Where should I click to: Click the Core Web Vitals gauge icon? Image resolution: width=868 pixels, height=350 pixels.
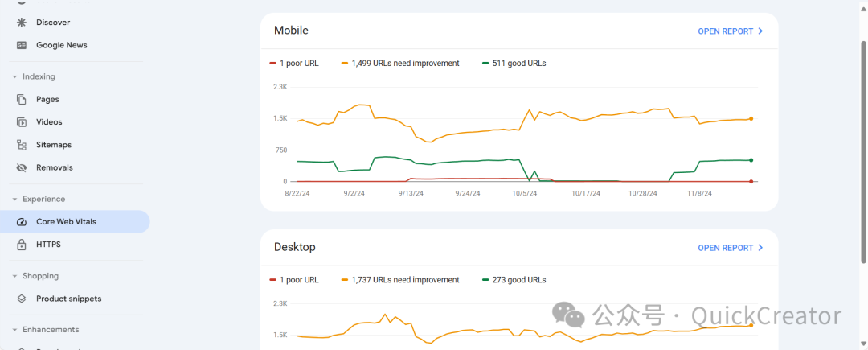(x=22, y=222)
